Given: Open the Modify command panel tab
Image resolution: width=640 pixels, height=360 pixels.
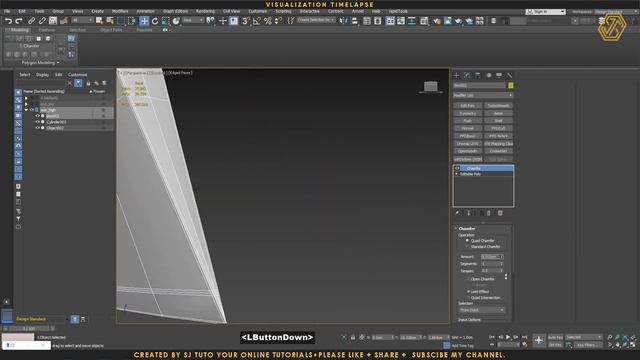Looking at the screenshot, I should (x=467, y=76).
